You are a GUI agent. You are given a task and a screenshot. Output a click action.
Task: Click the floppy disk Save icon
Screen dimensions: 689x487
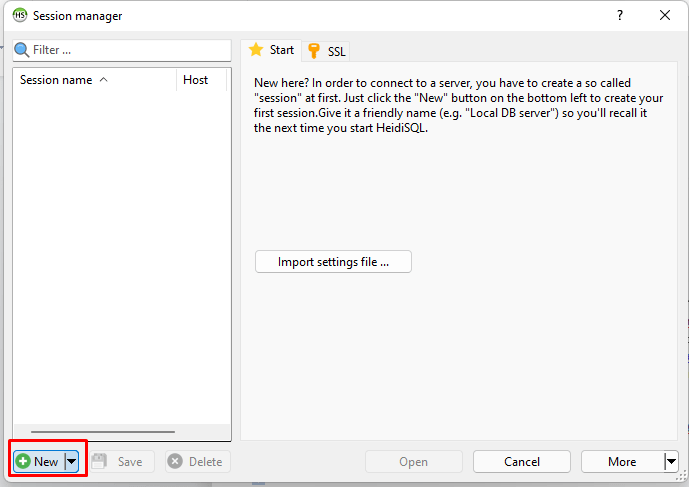100,462
